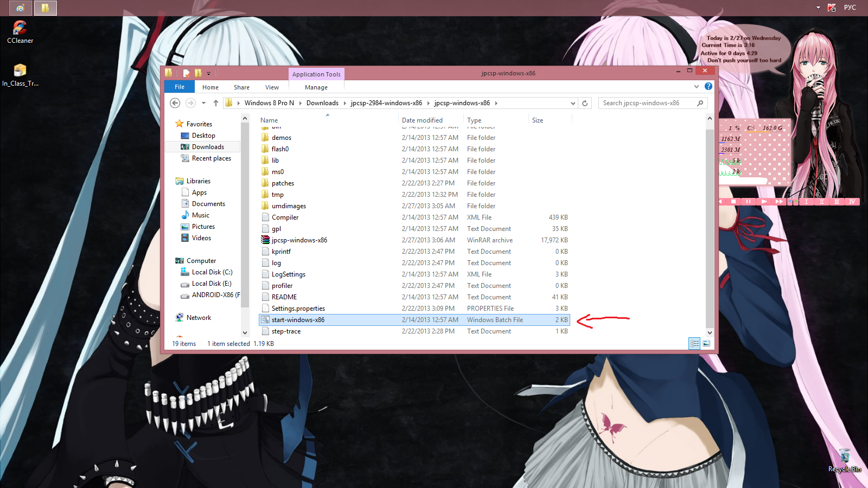Viewport: 868px width, 488px height.
Task: Switch to Details view layout
Action: point(694,343)
